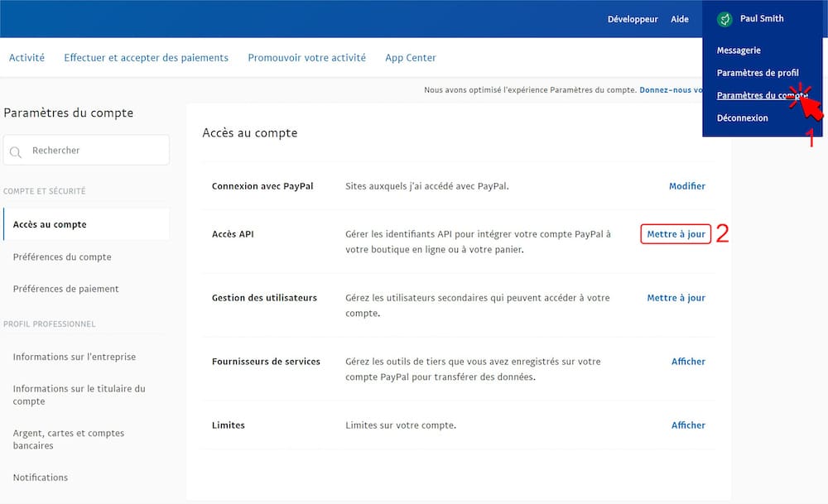The image size is (828, 504).
Task: Click Mettre à jour for Gestion des utilisateurs
Action: click(x=676, y=298)
